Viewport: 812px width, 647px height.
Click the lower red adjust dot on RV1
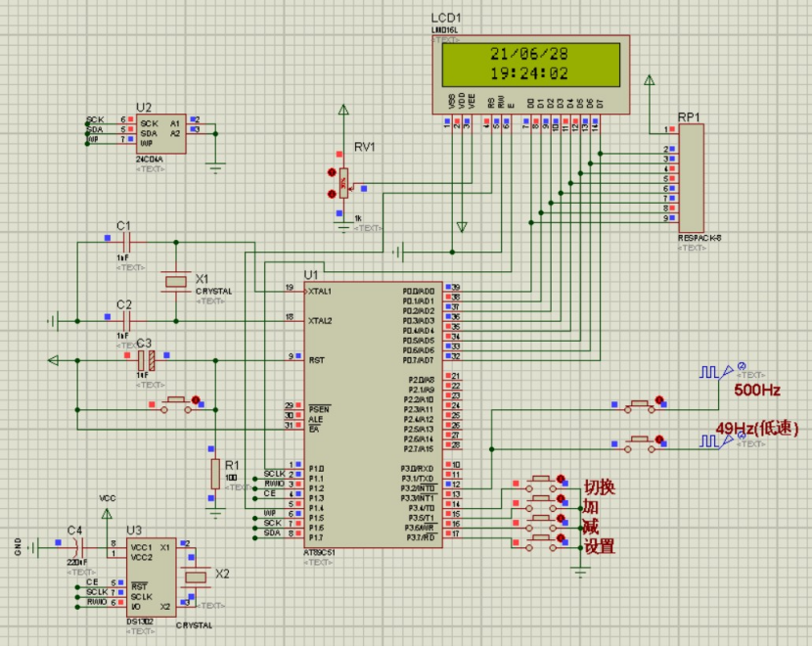click(332, 194)
